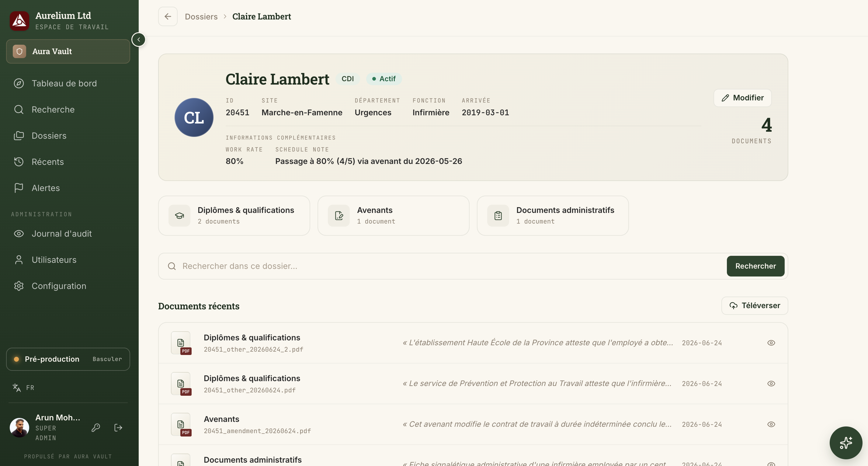Click the orange Pré-production status dot

pos(16,359)
